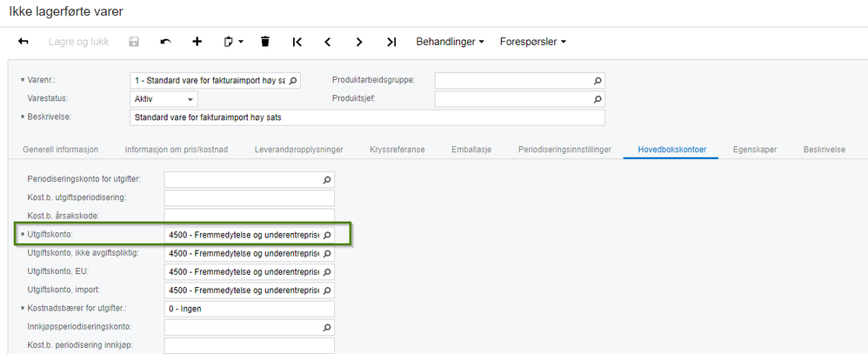The width and height of the screenshot is (868, 354).
Task: Click the Kost.b. periodisering innkjøp field
Action: 249,345
